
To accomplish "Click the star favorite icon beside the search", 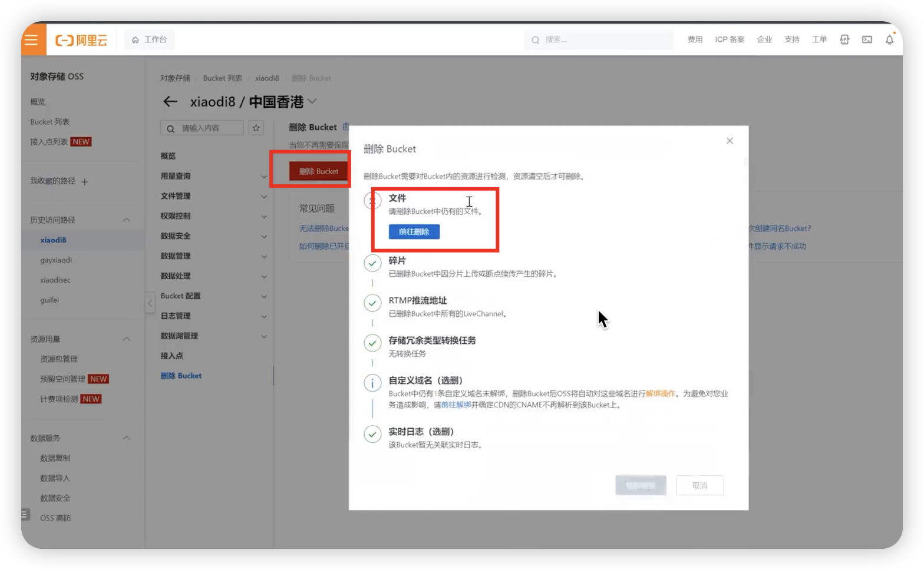I will (x=256, y=128).
